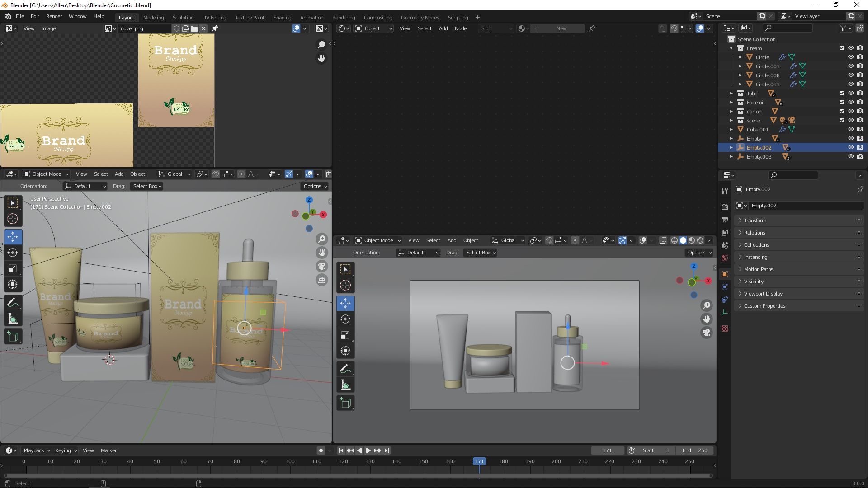This screenshot has width=868, height=488.
Task: Set the End frame field on the timeline
Action: tap(696, 450)
